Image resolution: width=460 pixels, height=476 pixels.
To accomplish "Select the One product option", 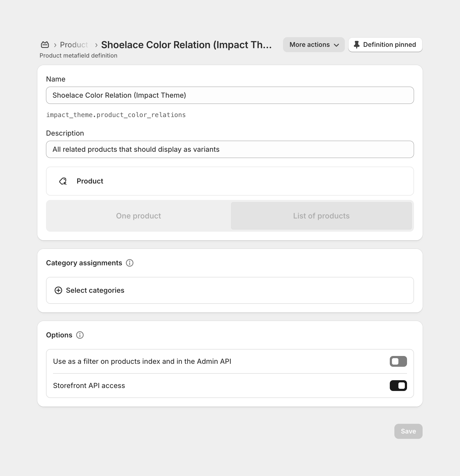I will [x=139, y=216].
